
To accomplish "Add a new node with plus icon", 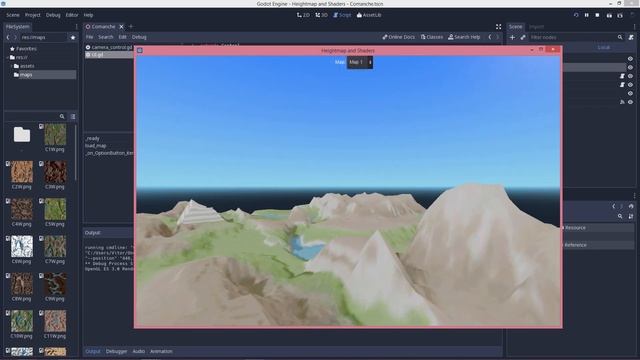I will (x=512, y=38).
